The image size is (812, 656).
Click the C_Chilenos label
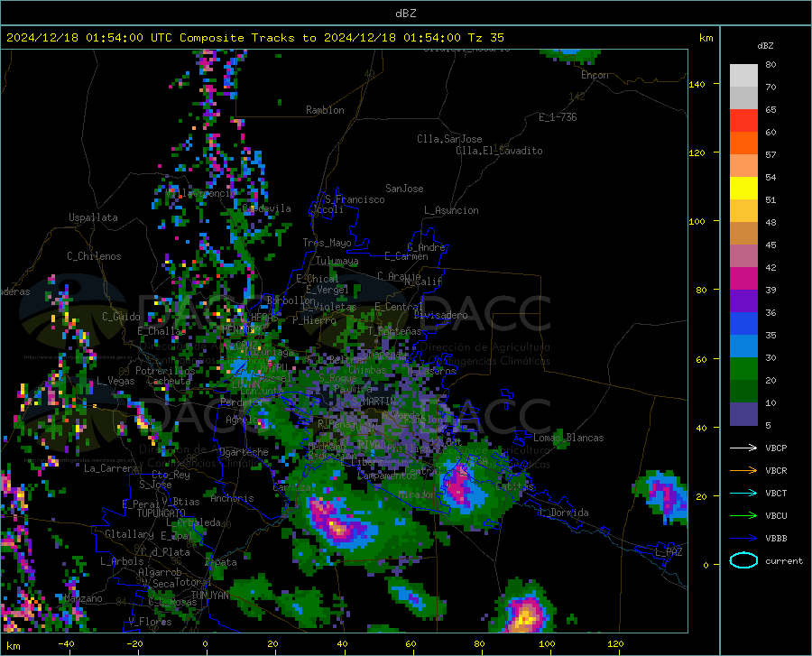pyautogui.click(x=94, y=256)
